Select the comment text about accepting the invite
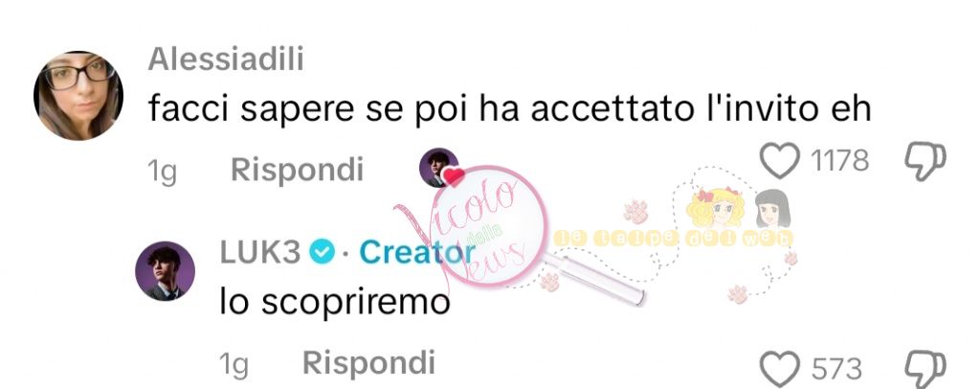Image resolution: width=980 pixels, height=389 pixels. 509,109
